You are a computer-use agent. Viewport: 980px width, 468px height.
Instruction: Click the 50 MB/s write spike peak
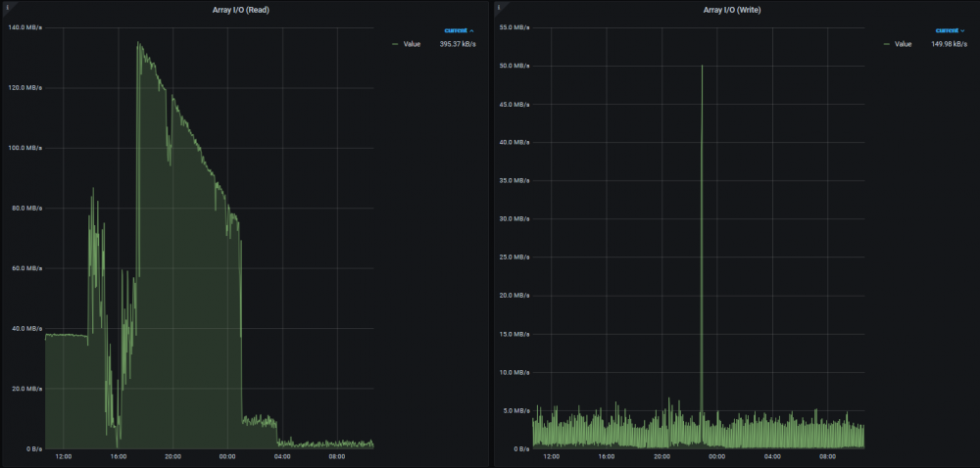[702, 66]
